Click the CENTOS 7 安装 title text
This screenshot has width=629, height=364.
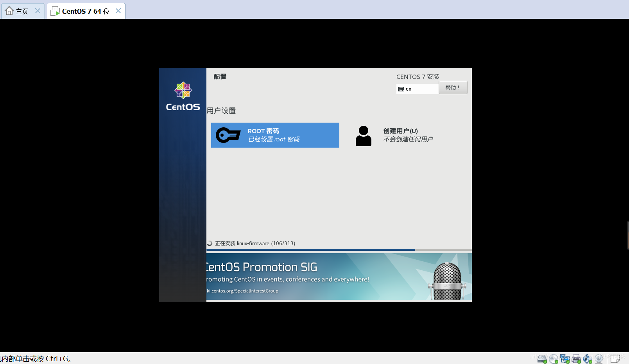418,77
